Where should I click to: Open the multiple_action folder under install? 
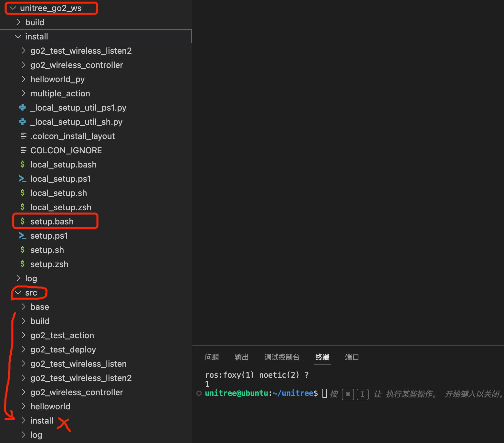tap(60, 93)
